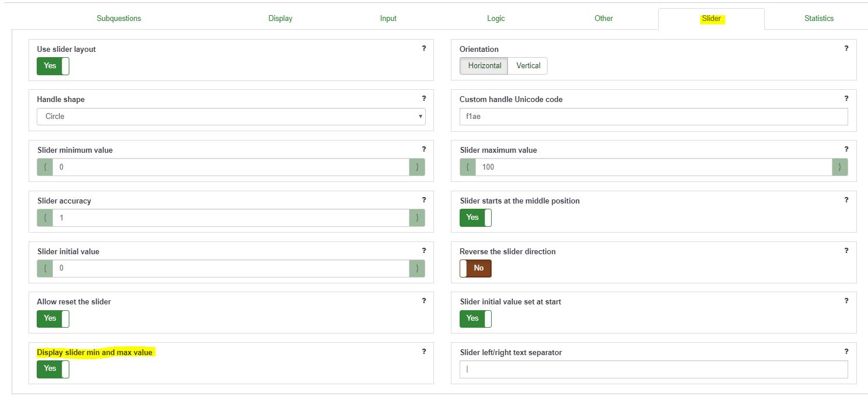Select Vertical orientation button

click(528, 66)
